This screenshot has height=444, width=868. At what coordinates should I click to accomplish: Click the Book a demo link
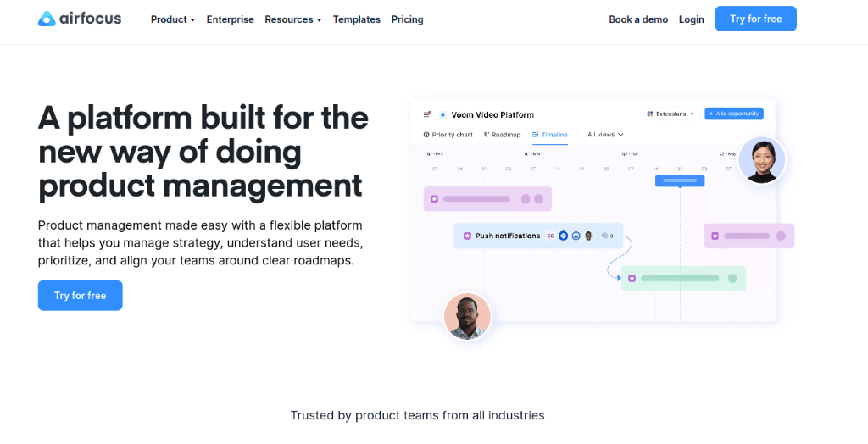(638, 19)
